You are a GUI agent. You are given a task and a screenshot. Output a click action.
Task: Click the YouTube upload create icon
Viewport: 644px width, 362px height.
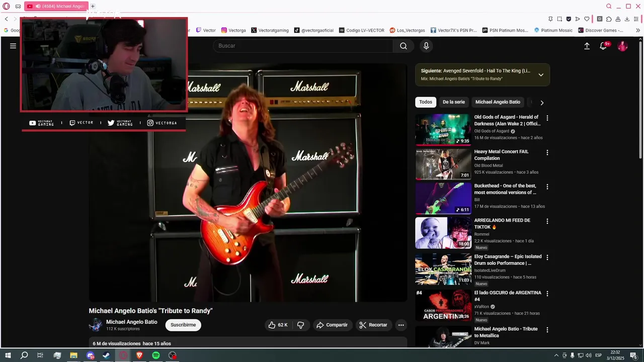(x=587, y=46)
